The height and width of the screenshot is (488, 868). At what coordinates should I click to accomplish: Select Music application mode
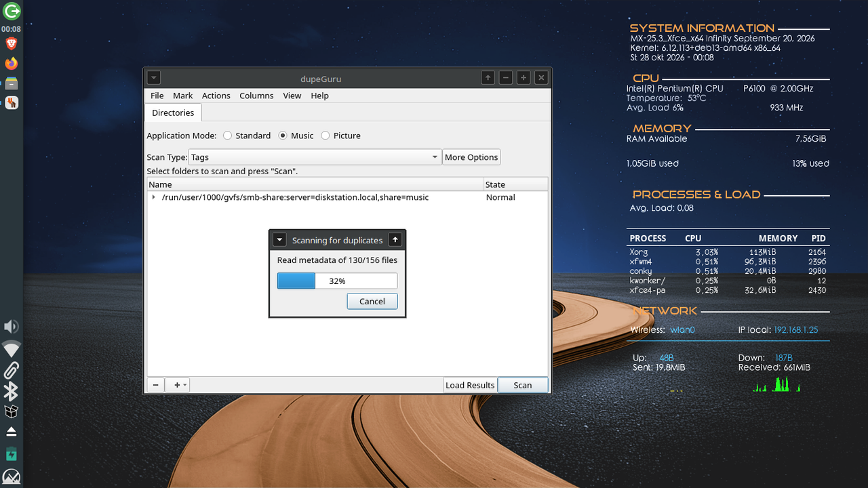296,136
